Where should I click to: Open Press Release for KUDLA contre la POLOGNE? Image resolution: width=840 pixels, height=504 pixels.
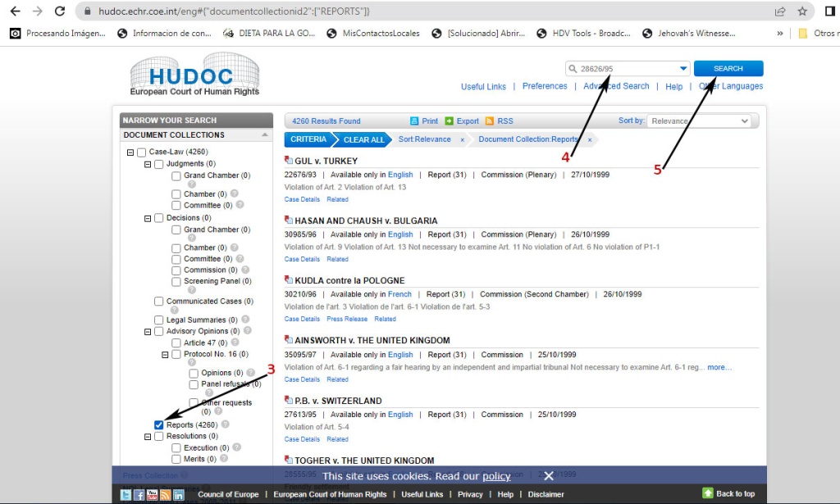[347, 319]
